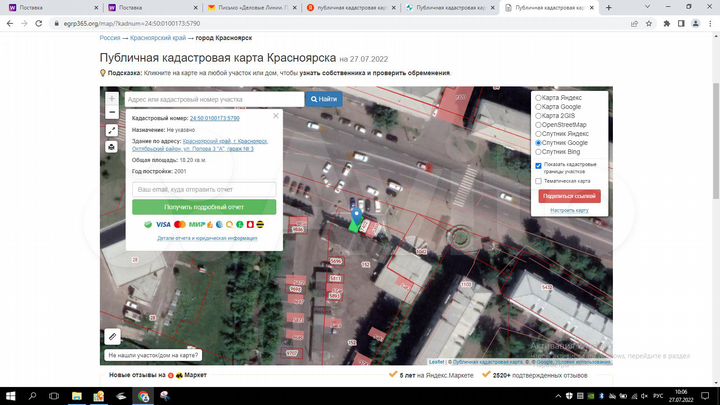Click the blue location marker on map

pos(357,216)
